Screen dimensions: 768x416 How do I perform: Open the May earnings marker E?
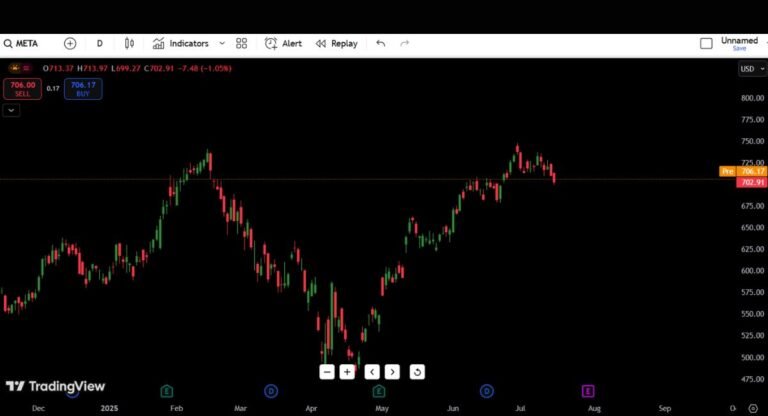click(x=379, y=391)
